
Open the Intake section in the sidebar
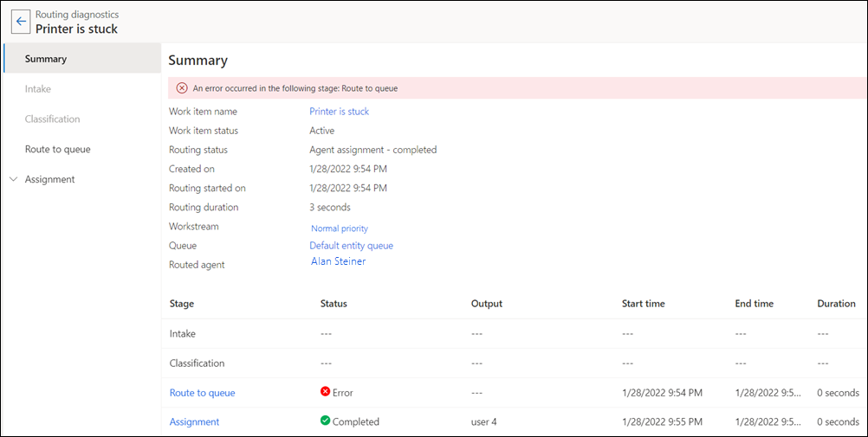(37, 89)
